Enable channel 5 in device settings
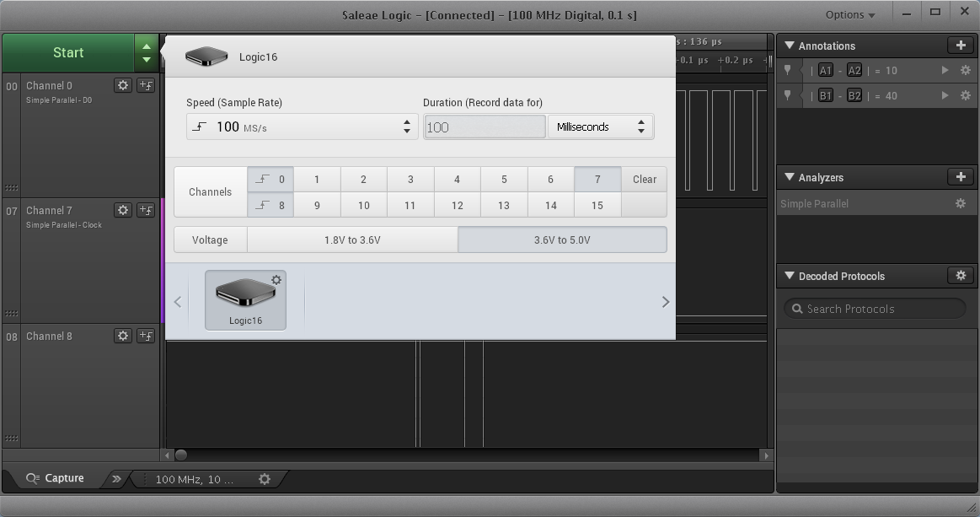 tap(504, 179)
